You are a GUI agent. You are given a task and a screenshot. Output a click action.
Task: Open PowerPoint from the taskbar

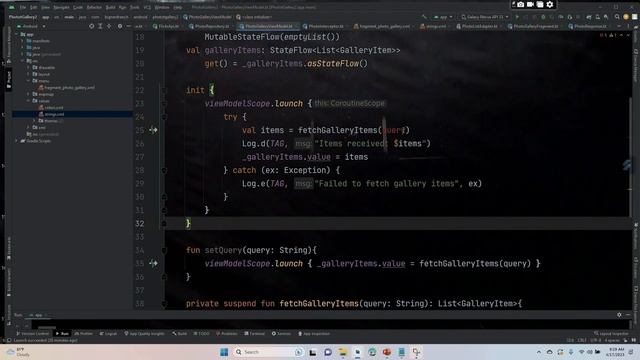coord(387,352)
